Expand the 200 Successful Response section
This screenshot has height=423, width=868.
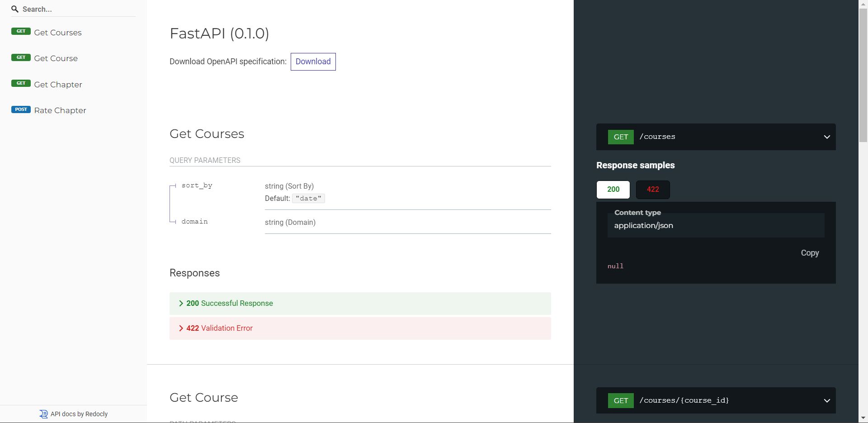230,304
